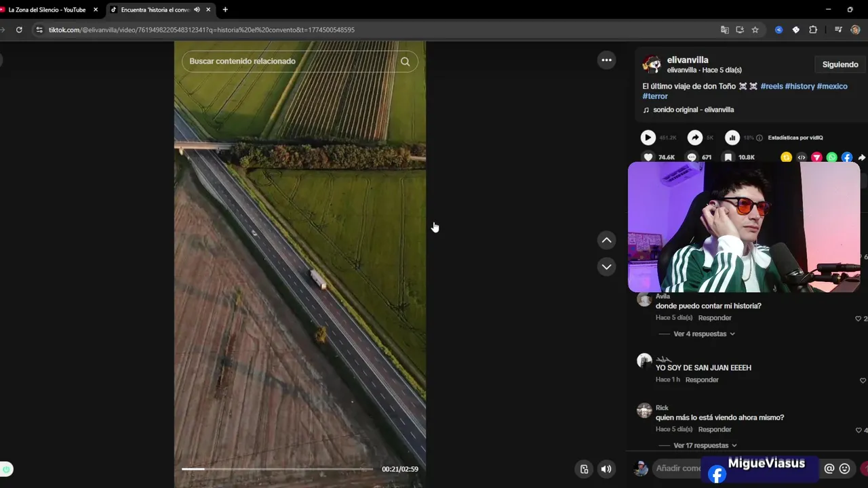Open a new browser tab

(225, 9)
